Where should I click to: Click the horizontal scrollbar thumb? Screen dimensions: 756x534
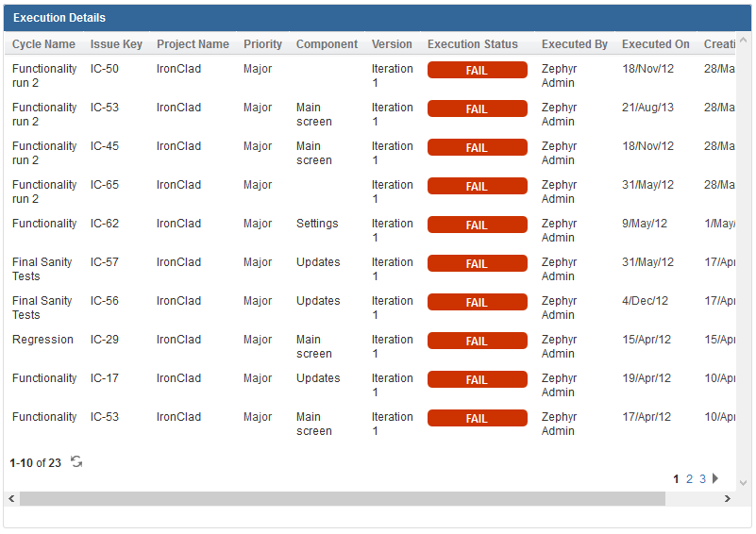point(343,499)
